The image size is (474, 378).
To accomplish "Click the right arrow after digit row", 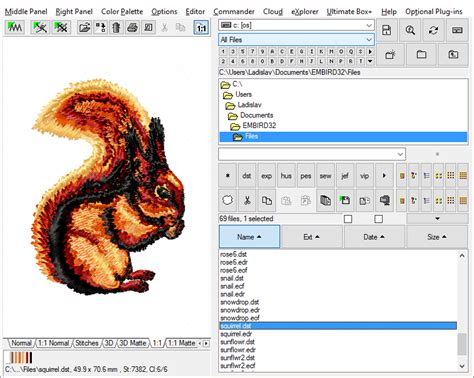I will [370, 52].
